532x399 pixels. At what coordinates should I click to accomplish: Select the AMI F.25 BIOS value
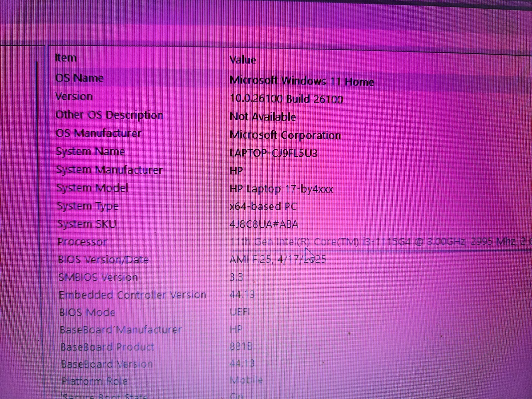click(278, 259)
